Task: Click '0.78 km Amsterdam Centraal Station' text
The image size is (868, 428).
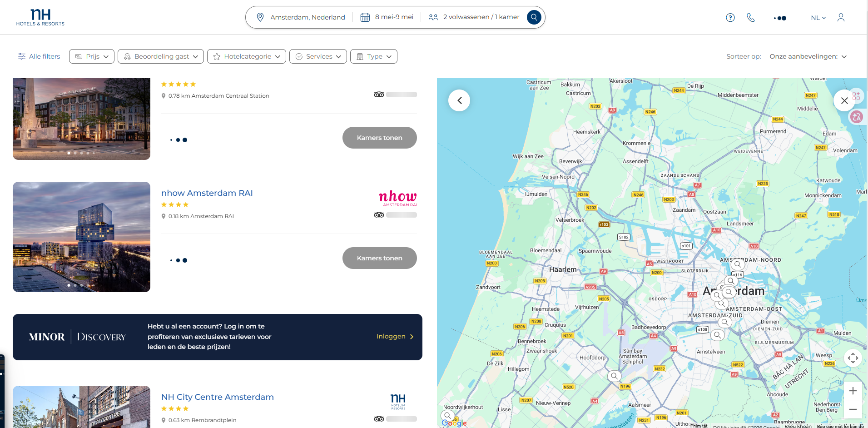Action: (x=219, y=96)
